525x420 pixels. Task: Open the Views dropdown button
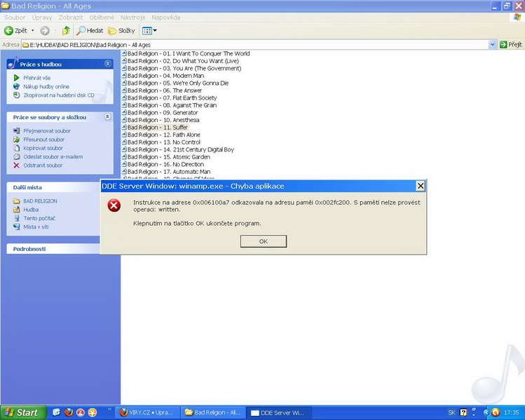[x=149, y=31]
